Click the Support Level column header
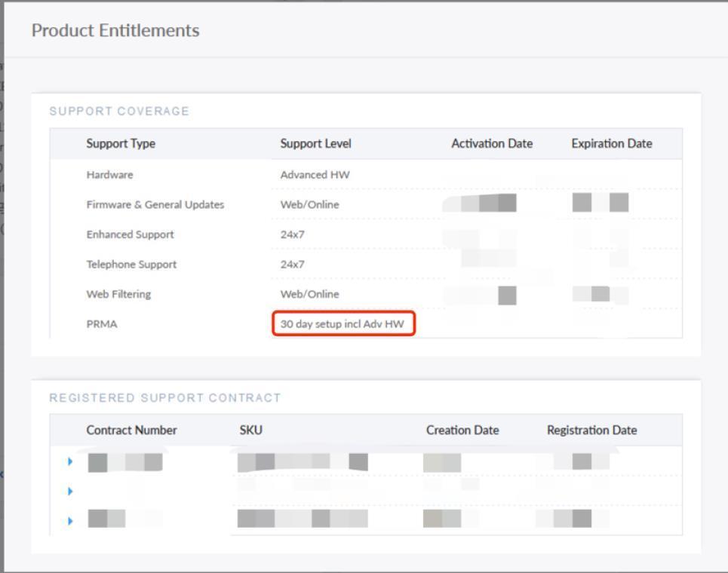 [x=315, y=143]
